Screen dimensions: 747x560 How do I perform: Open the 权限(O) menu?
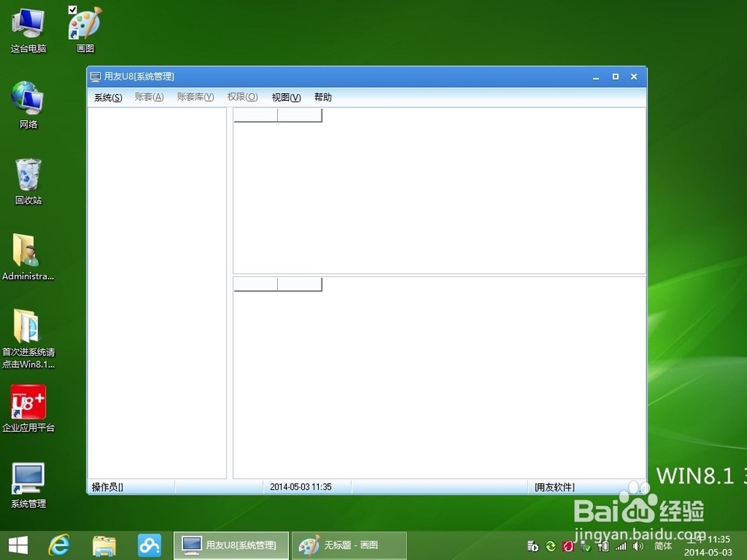(243, 97)
